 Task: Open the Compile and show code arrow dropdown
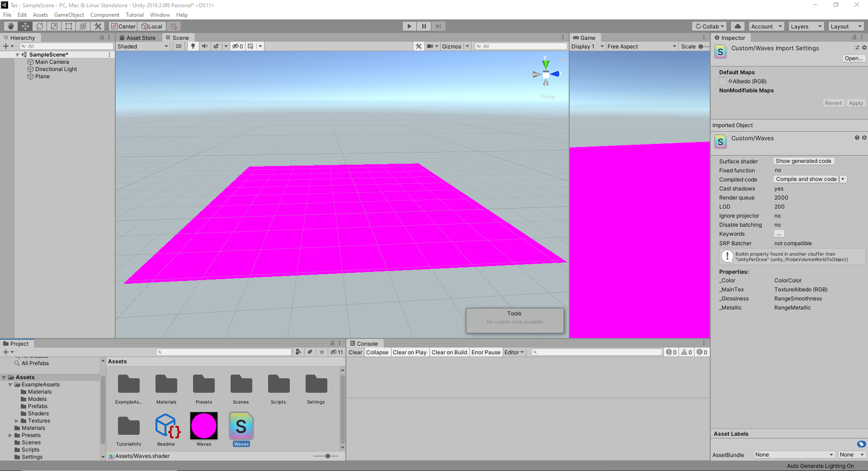click(x=843, y=179)
